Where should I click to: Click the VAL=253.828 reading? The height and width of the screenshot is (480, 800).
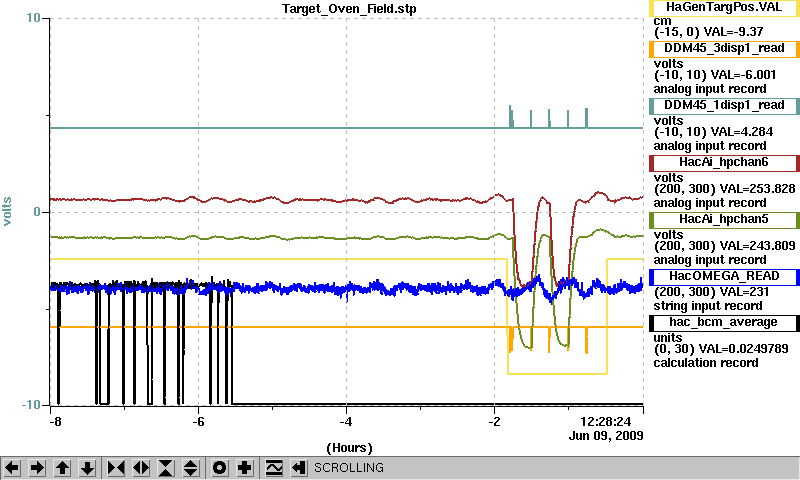click(757, 189)
